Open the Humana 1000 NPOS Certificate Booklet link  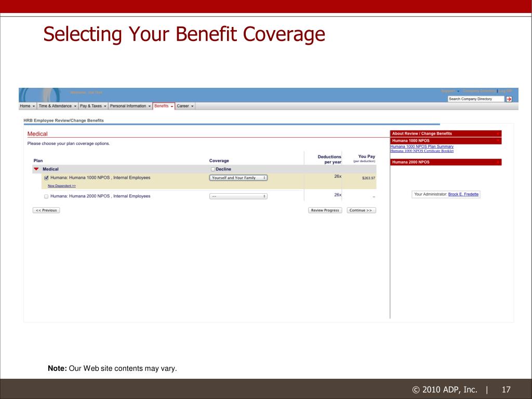[422, 151]
